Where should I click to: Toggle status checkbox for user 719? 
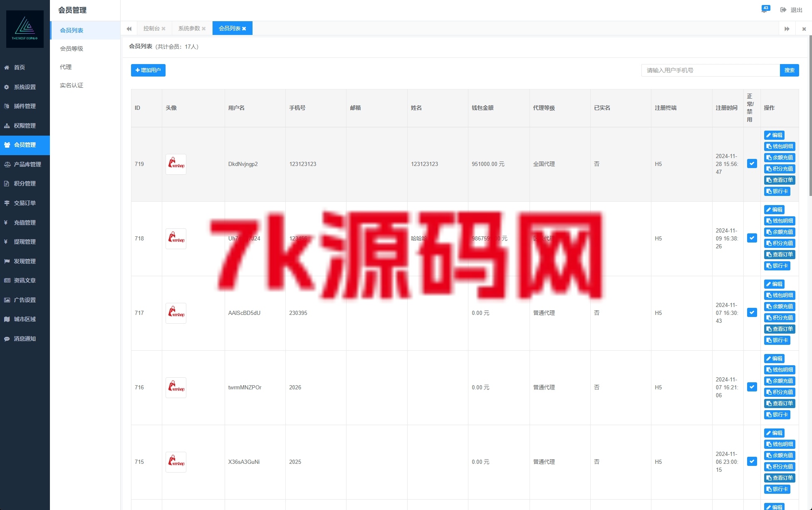coord(752,163)
